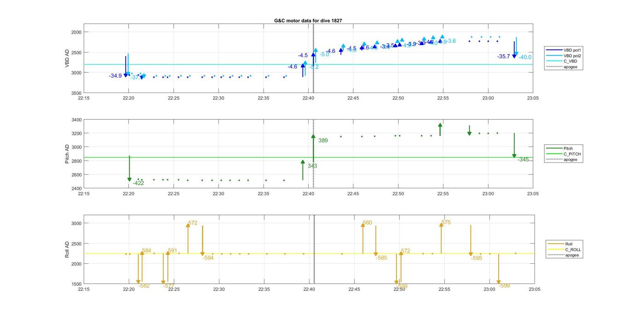Click the '-35.7' VBD data label
Image resolution: width=644 pixels, height=319 pixels.
pyautogui.click(x=504, y=56)
